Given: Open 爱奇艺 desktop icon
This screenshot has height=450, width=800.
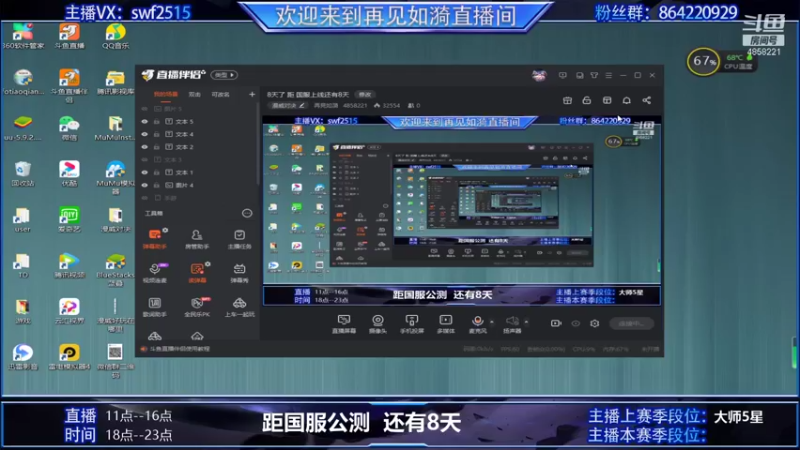Looking at the screenshot, I should [69, 220].
